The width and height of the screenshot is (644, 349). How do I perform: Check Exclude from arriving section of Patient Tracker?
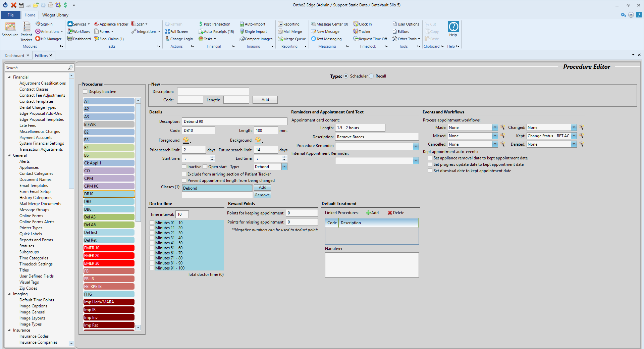click(184, 174)
